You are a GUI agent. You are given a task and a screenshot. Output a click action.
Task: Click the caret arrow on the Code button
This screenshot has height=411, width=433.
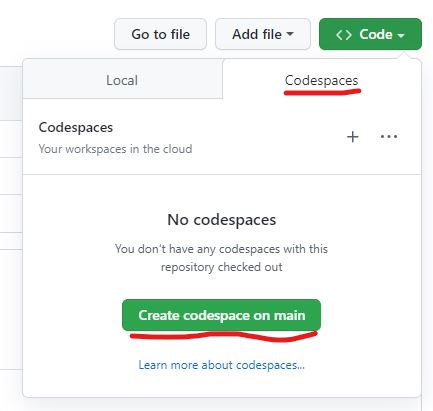pyautogui.click(x=401, y=35)
